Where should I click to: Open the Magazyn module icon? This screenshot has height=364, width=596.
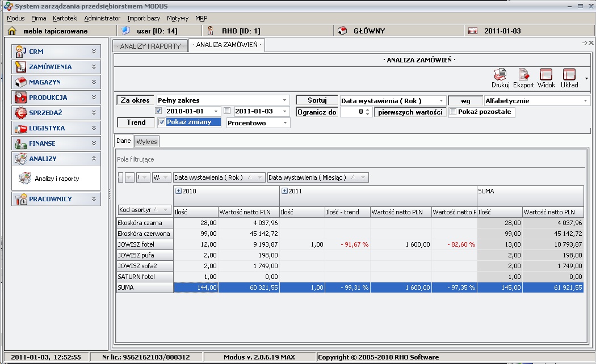click(x=21, y=82)
